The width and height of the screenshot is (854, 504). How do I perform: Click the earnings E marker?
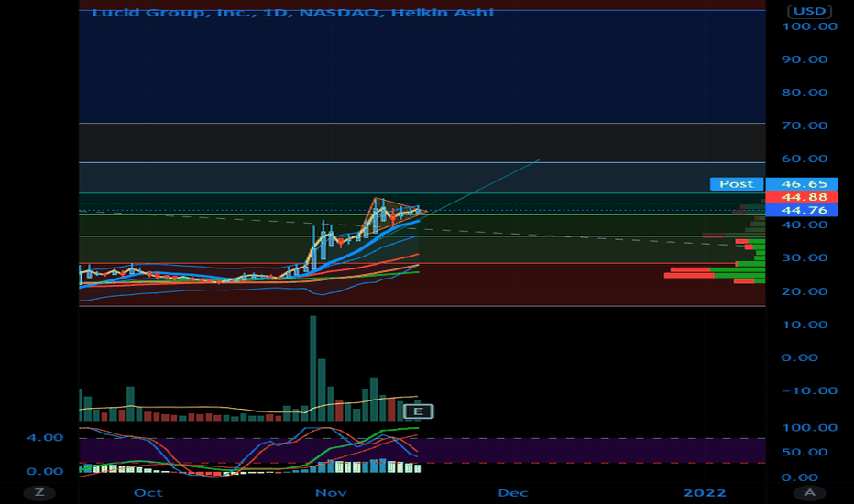pyautogui.click(x=418, y=411)
